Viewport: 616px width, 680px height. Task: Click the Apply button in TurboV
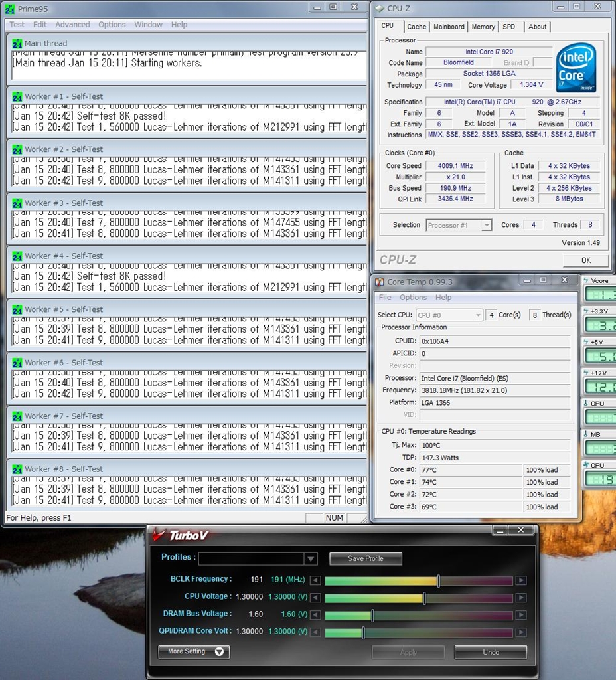[408, 652]
